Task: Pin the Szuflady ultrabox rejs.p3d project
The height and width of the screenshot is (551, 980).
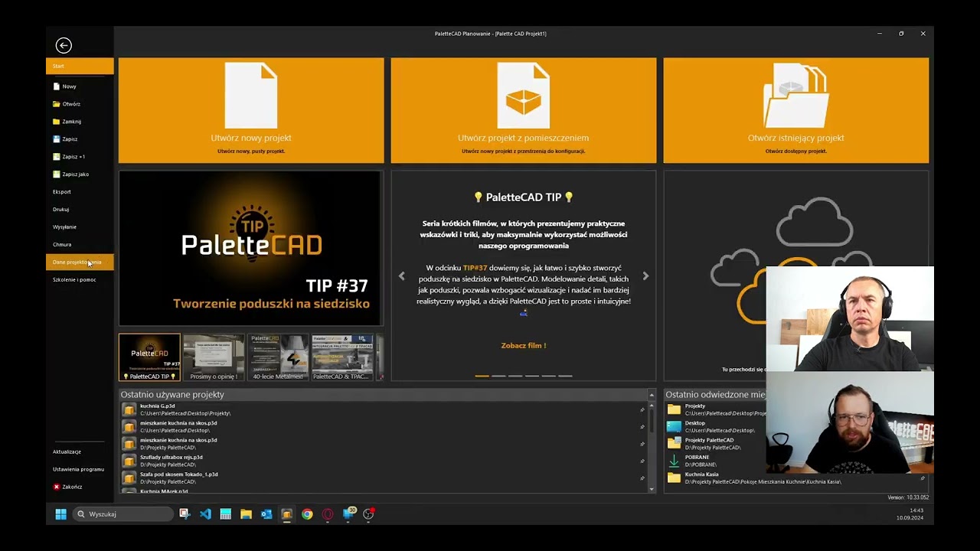Action: click(x=642, y=461)
